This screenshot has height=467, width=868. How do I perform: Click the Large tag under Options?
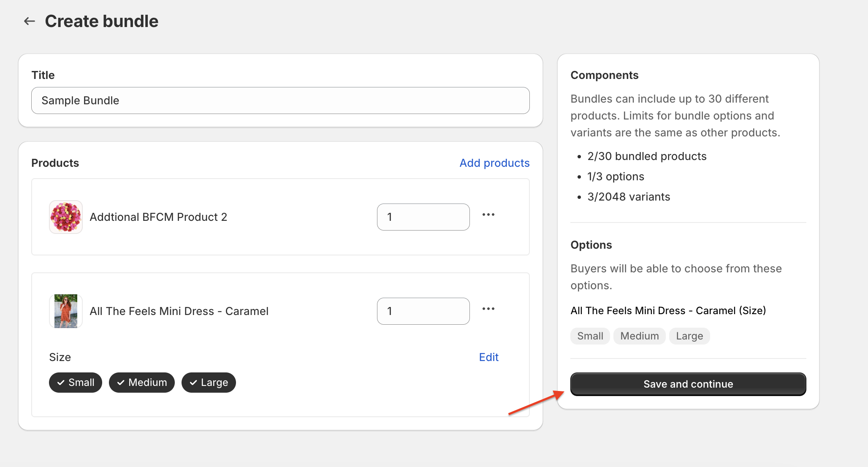point(689,336)
